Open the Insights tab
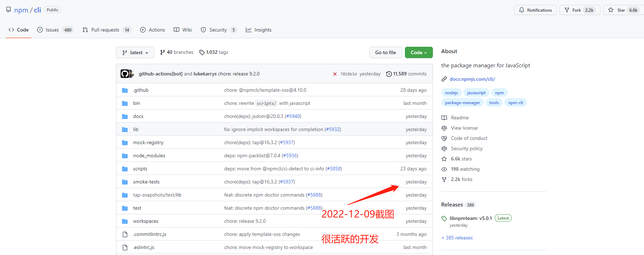This screenshot has width=644, height=255. pyautogui.click(x=259, y=30)
